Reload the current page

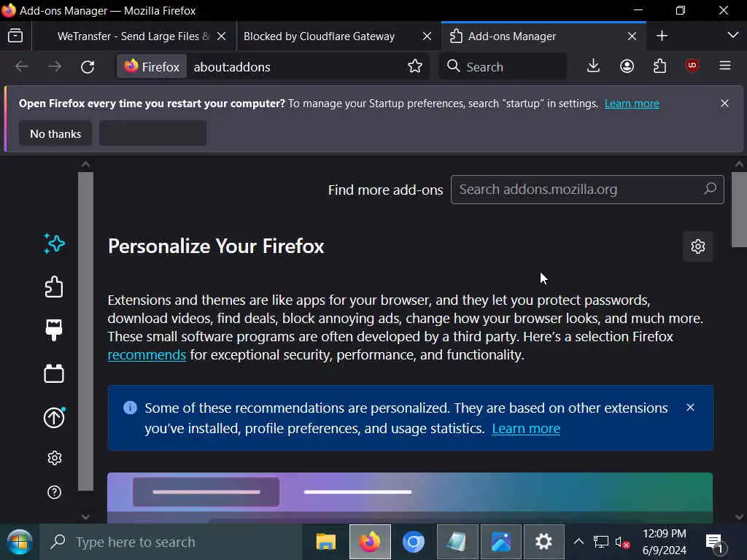[88, 66]
